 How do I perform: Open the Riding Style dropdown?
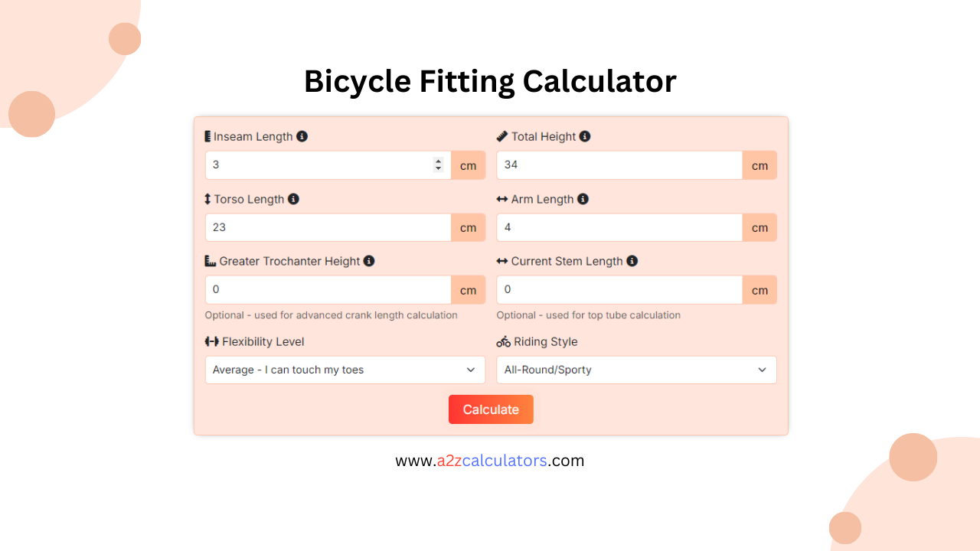click(x=636, y=370)
